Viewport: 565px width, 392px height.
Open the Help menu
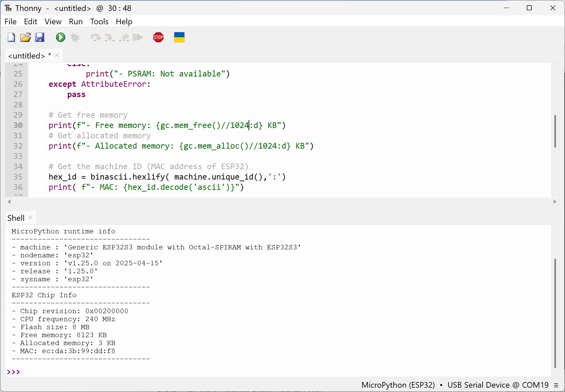(x=124, y=22)
